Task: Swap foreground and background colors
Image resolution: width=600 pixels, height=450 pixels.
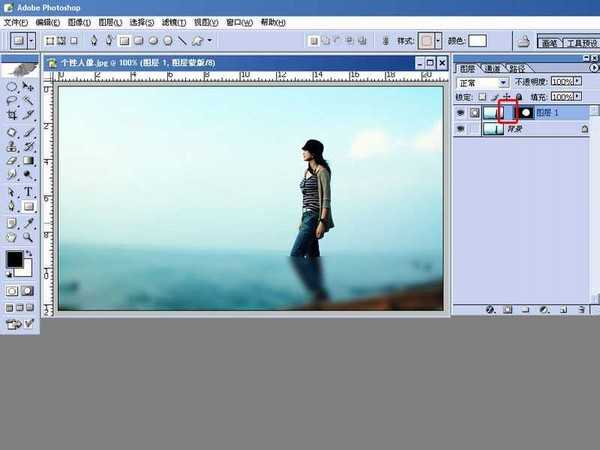Action: (29, 254)
